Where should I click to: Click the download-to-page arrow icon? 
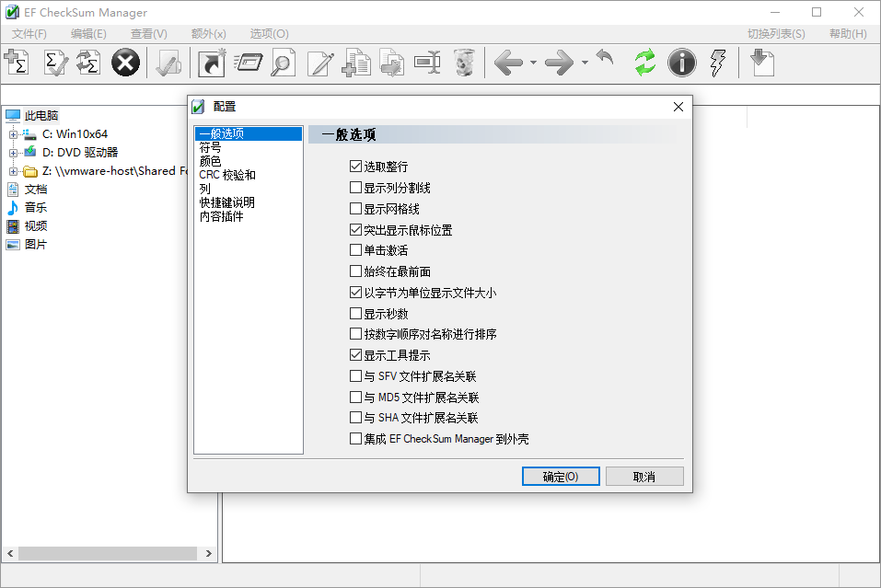763,63
